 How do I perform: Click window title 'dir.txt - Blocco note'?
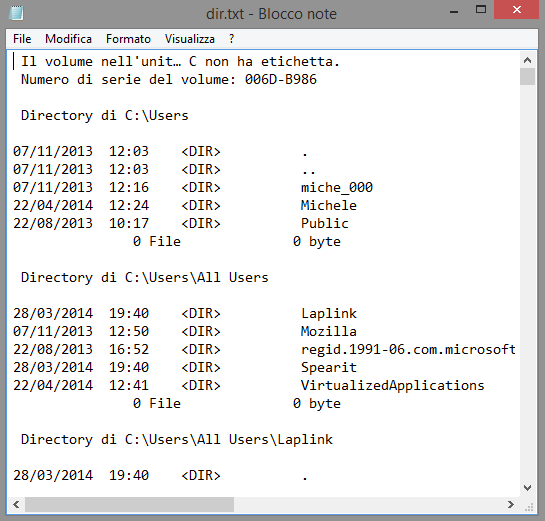(x=271, y=14)
